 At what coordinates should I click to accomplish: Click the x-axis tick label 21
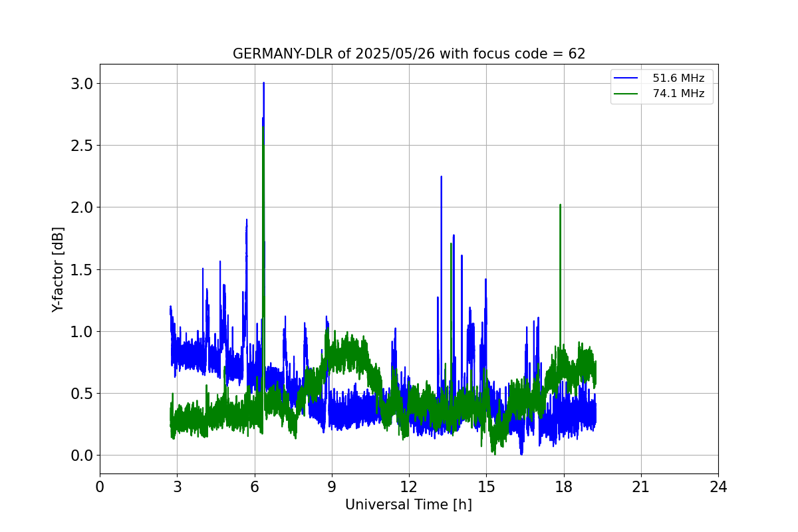click(x=641, y=487)
